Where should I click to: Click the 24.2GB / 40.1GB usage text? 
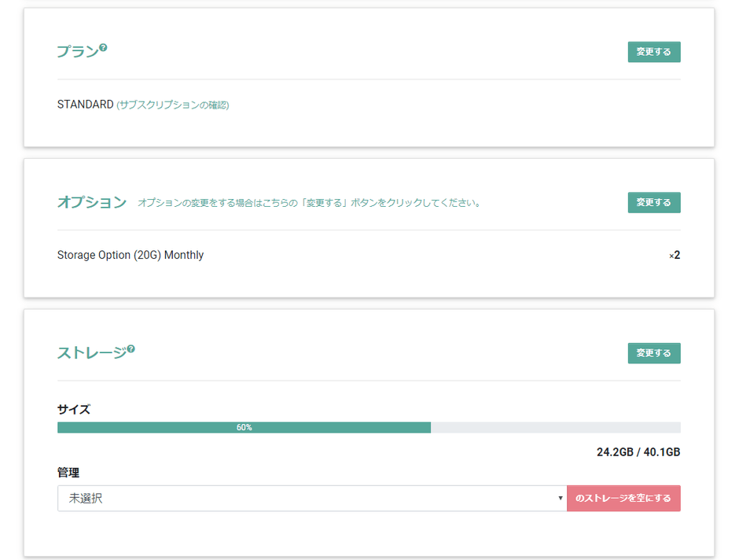coord(638,452)
